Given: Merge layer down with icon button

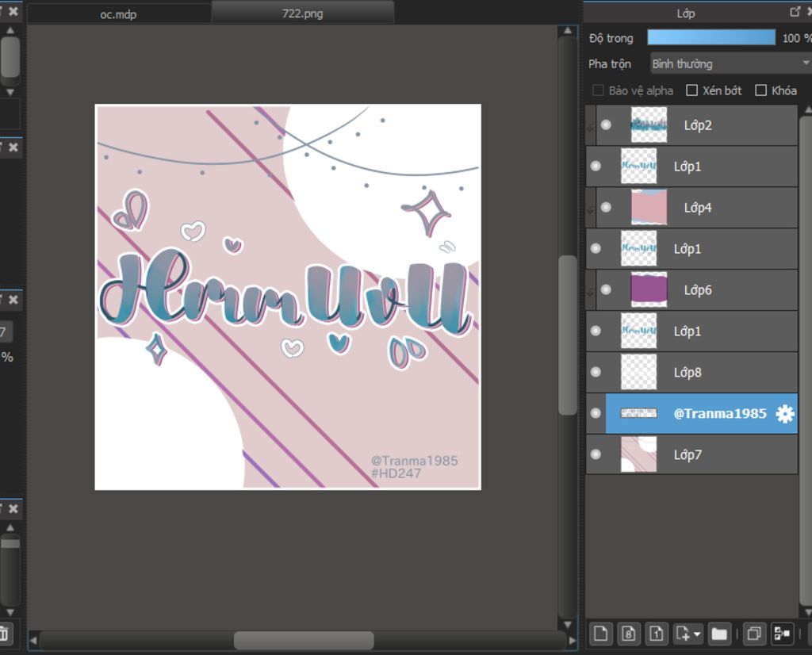Looking at the screenshot, I should coord(782,634).
